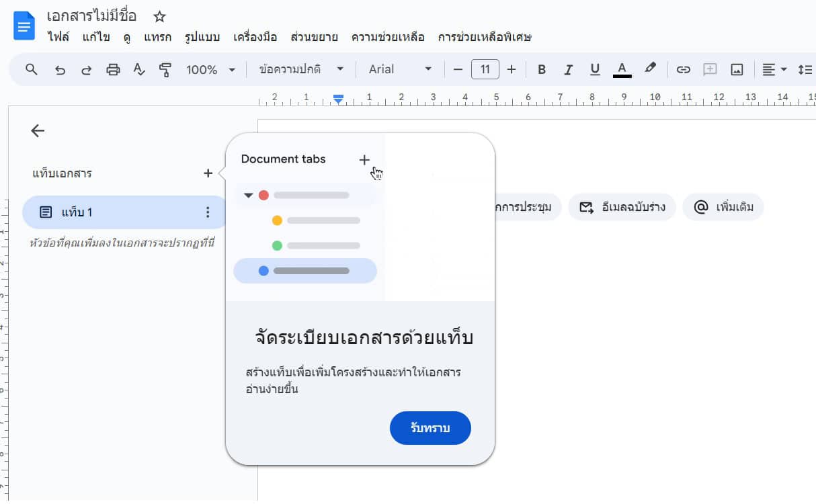Open the text alignment dropdown

point(774,69)
